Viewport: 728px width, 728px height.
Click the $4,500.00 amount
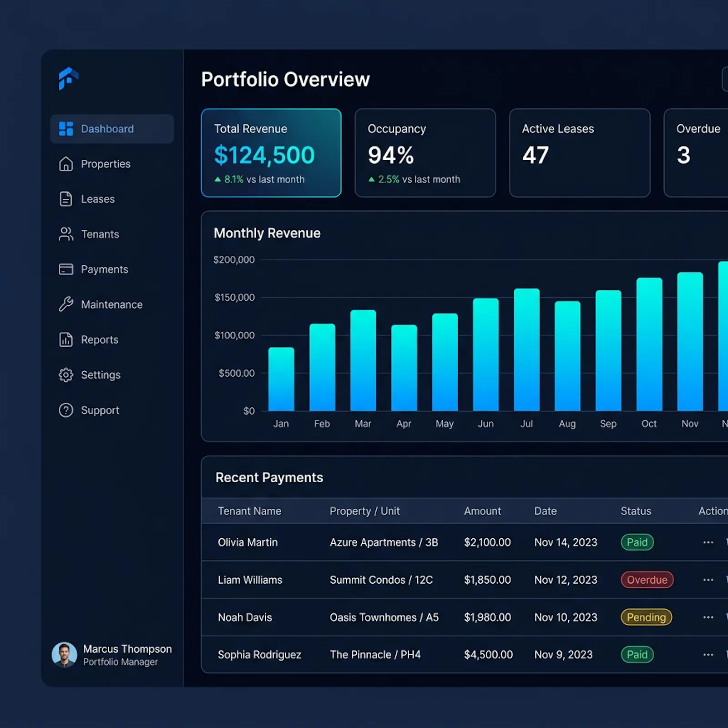pyautogui.click(x=488, y=655)
